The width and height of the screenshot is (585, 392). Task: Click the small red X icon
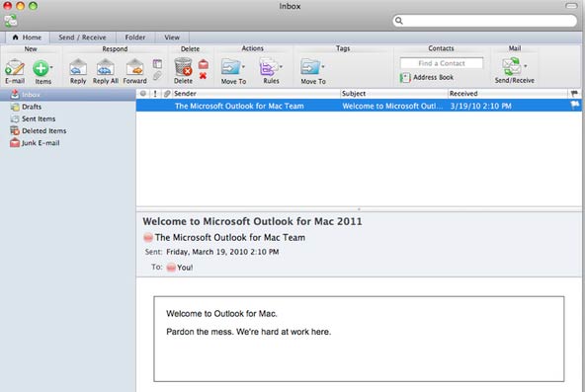[203, 76]
